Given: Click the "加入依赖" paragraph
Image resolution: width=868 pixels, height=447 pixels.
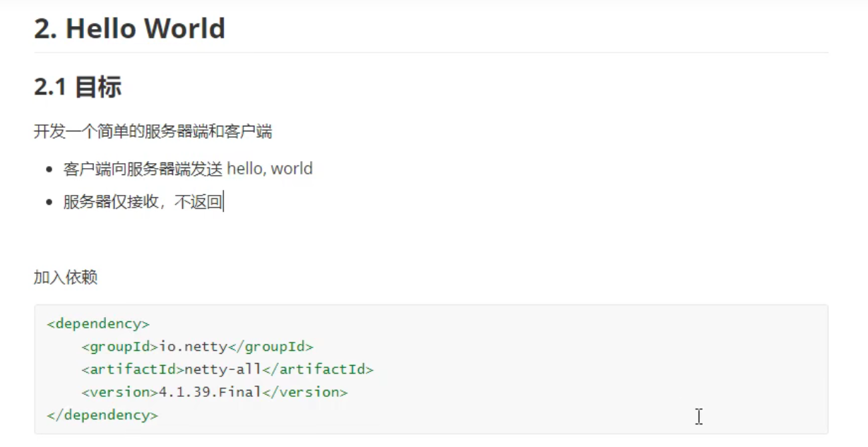Looking at the screenshot, I should pyautogui.click(x=65, y=278).
